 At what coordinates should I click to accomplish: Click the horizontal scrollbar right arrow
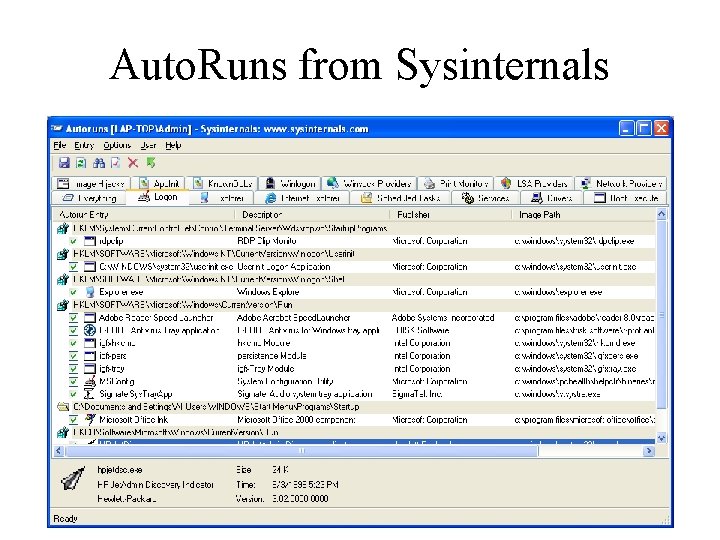[x=648, y=451]
